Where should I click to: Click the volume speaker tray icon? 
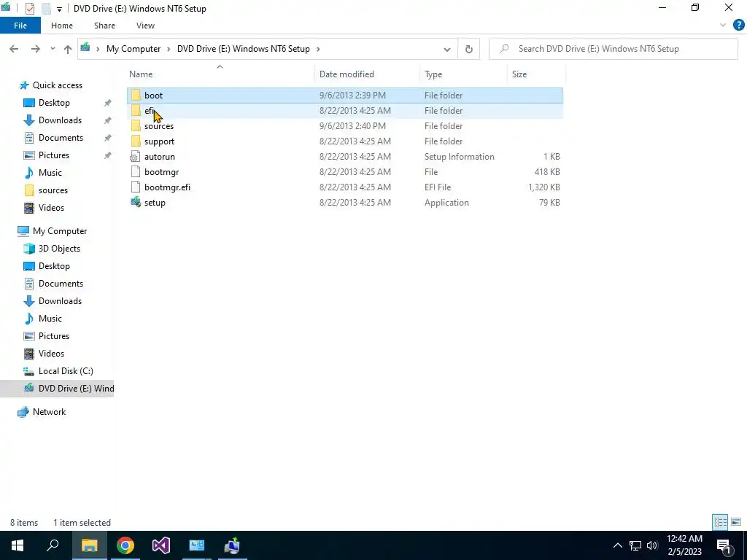[x=652, y=545]
